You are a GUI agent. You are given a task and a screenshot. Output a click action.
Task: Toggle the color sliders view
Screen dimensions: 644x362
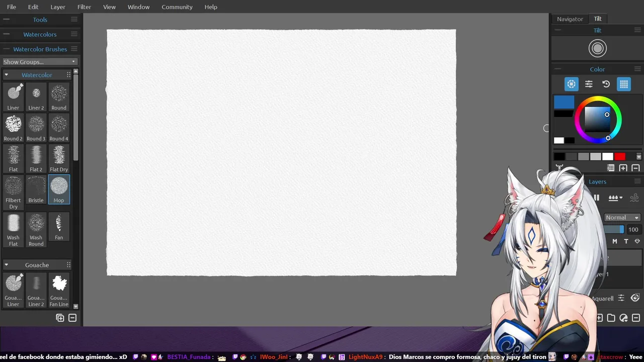pos(589,84)
